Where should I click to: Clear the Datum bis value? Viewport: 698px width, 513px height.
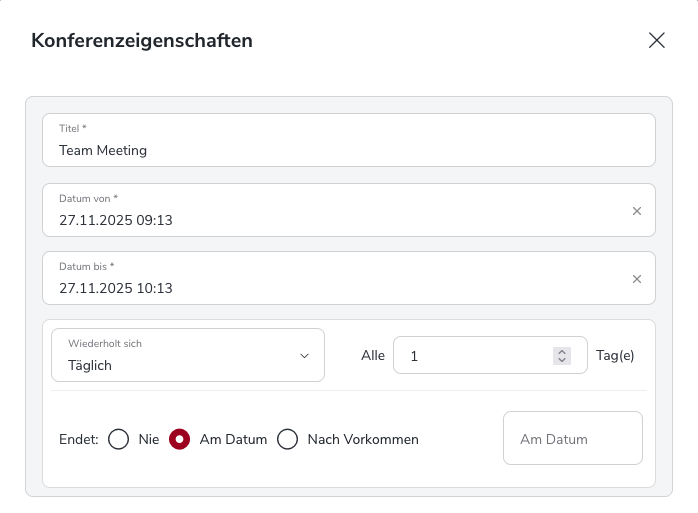(636, 279)
